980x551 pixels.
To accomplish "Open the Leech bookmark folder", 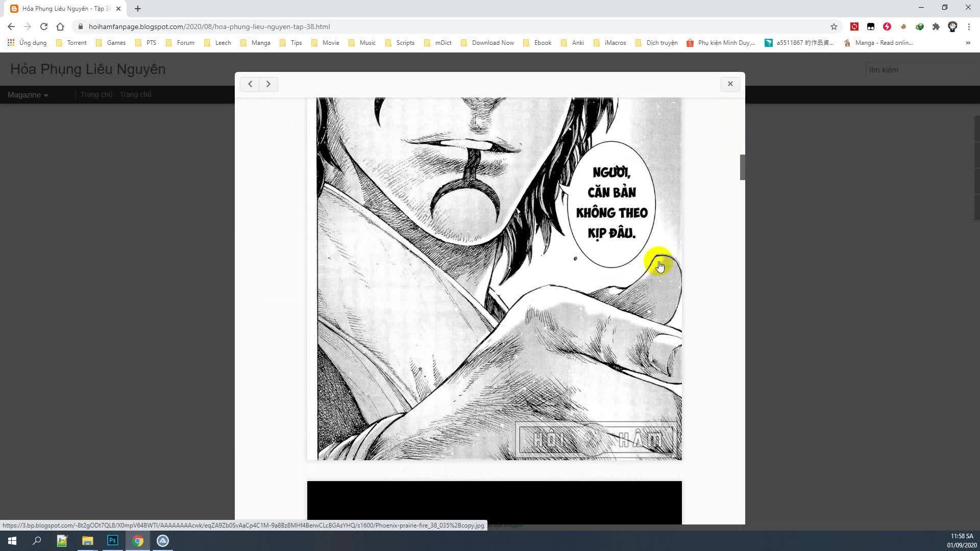I will (217, 43).
